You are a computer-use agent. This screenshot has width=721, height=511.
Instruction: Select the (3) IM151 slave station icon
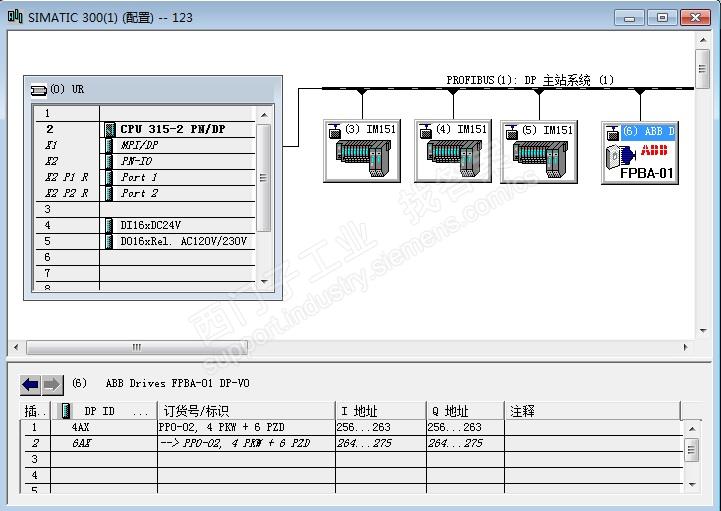tap(362, 151)
